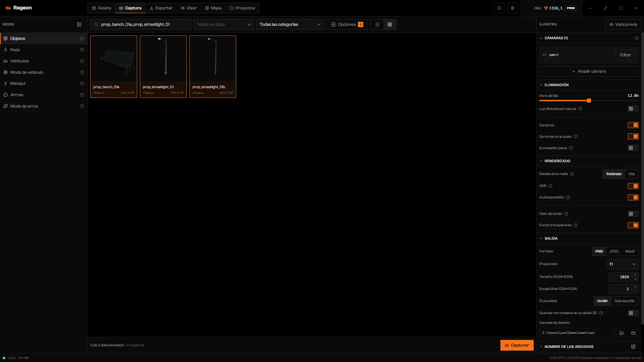
Task: Disable the Sombras toggle
Action: pos(633,125)
